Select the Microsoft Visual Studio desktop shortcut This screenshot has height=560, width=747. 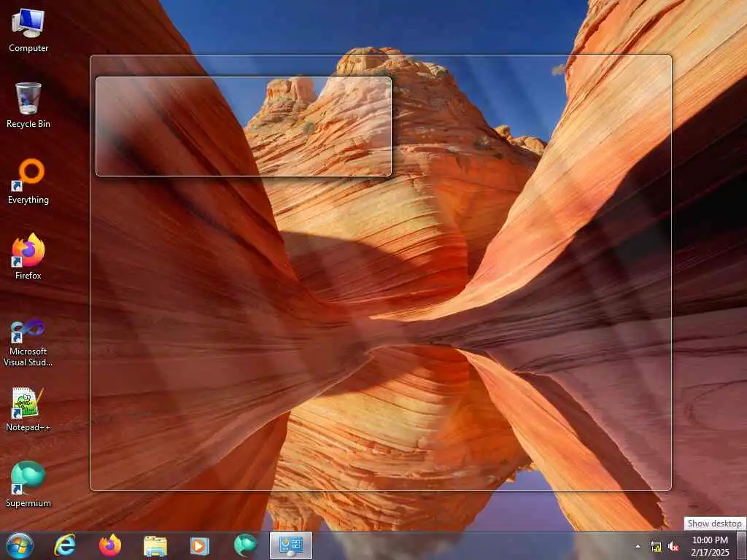coord(28,343)
